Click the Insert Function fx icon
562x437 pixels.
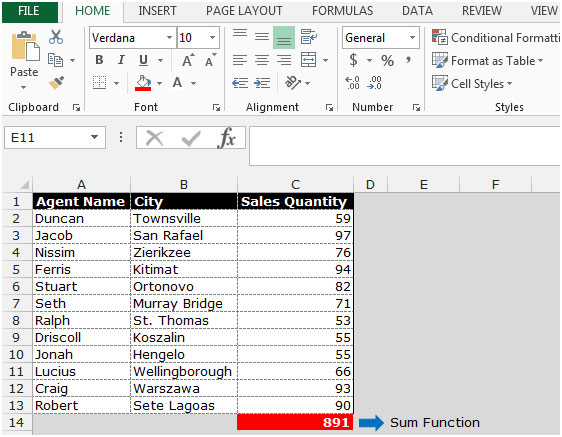point(227,138)
